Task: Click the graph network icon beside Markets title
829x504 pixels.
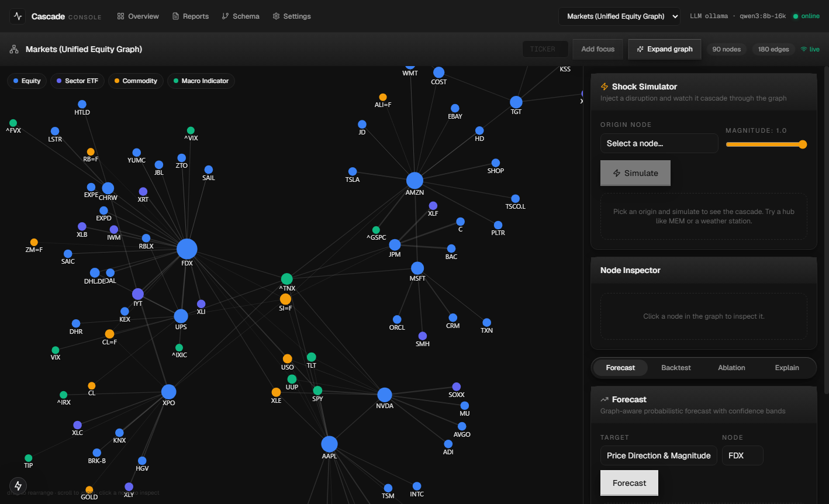Action: [14, 49]
